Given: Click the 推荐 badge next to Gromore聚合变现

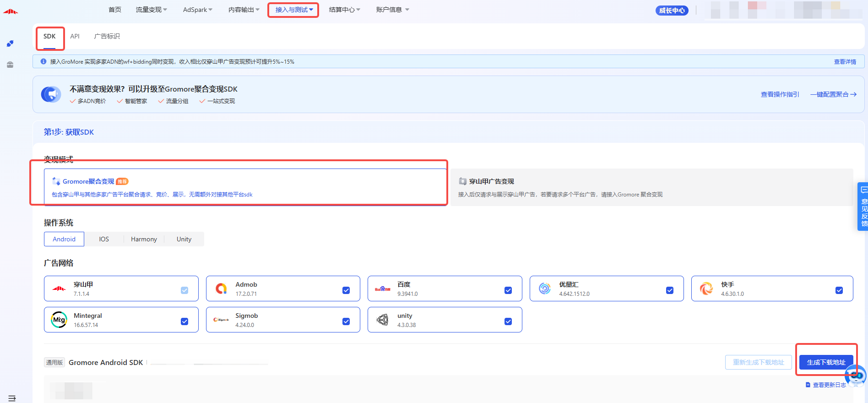Looking at the screenshot, I should (122, 181).
